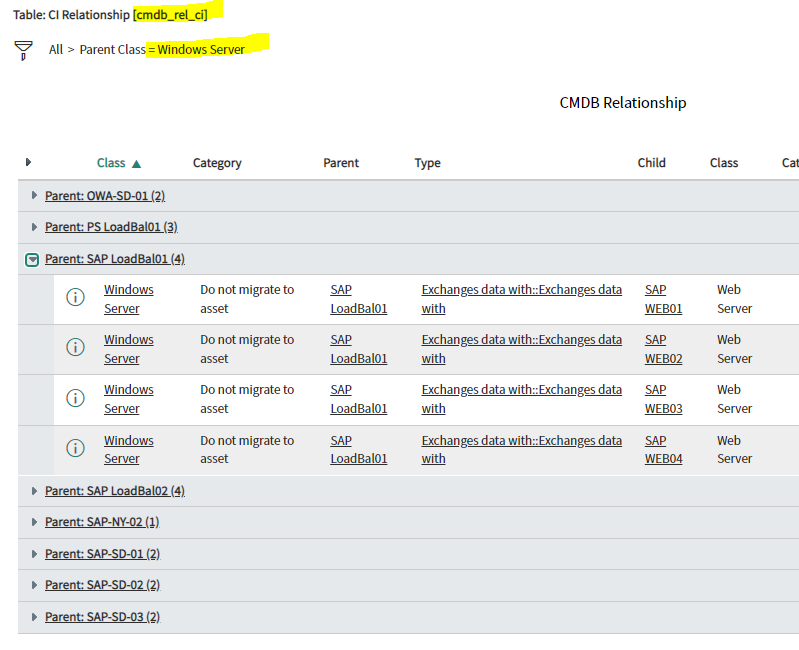Open Parent: OWA-SD-01 (2) group link
799x650 pixels.
click(105, 196)
